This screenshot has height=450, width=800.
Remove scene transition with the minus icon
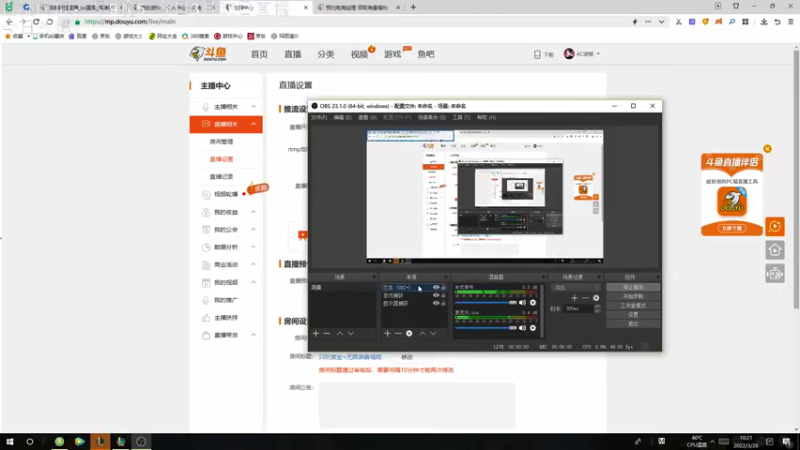coord(585,298)
